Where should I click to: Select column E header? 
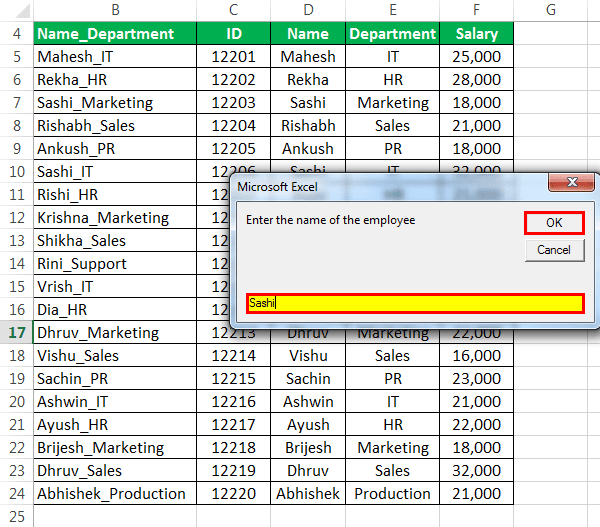tap(393, 10)
